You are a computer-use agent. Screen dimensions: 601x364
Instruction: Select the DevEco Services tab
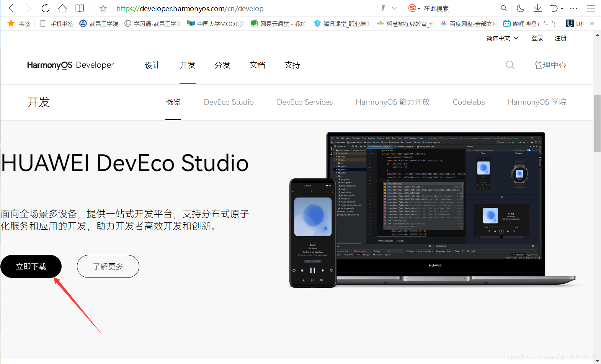point(305,102)
